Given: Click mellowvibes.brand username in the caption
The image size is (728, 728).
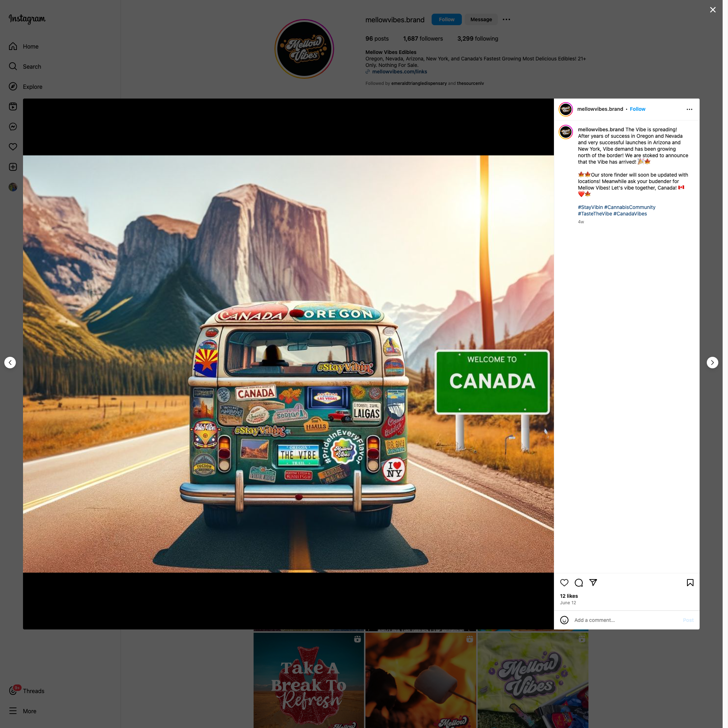Looking at the screenshot, I should (x=601, y=129).
